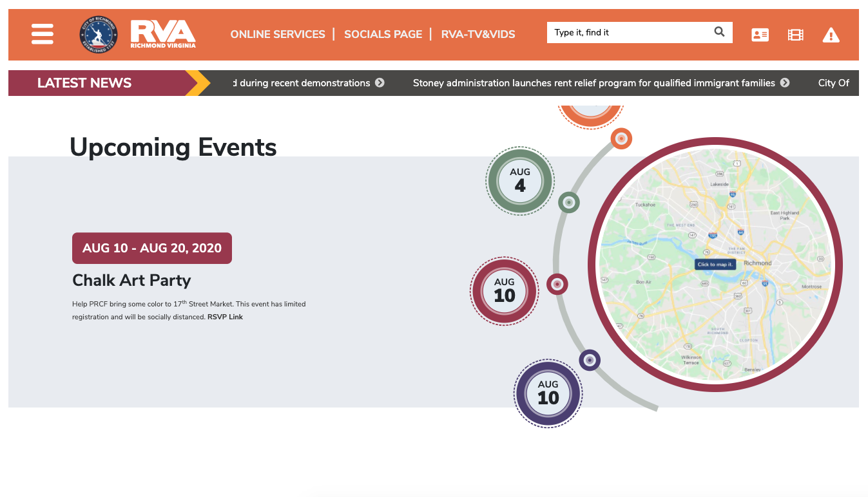Open the RSVP Link for Chalk Art Party
Viewport: 868px width, 497px height.
(225, 317)
